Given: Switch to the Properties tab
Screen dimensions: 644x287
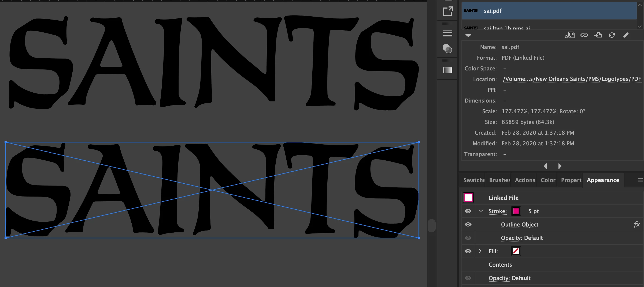Looking at the screenshot, I should click(571, 180).
